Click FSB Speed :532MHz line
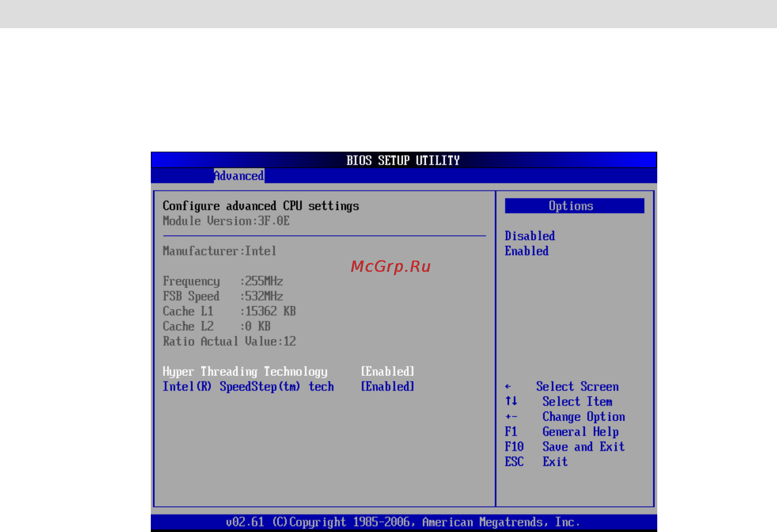The width and height of the screenshot is (777, 532). coord(223,296)
